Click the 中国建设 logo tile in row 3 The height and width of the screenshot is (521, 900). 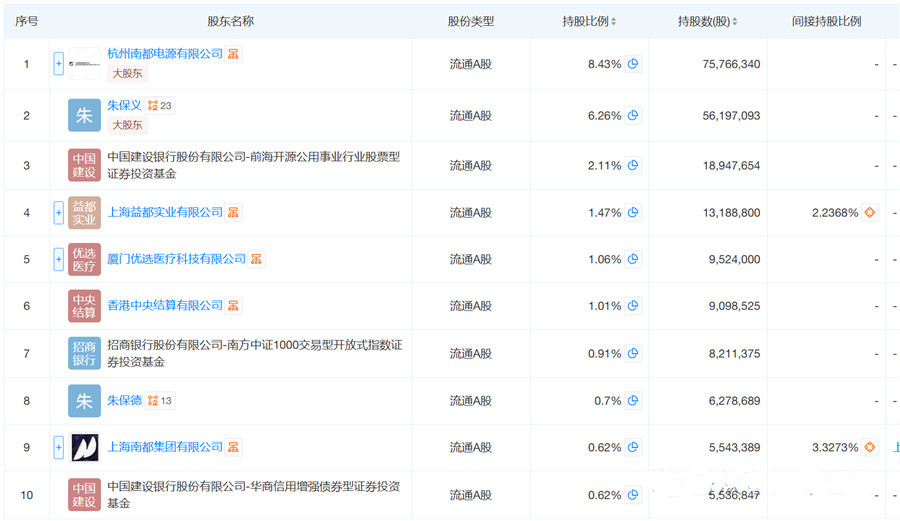[84, 165]
